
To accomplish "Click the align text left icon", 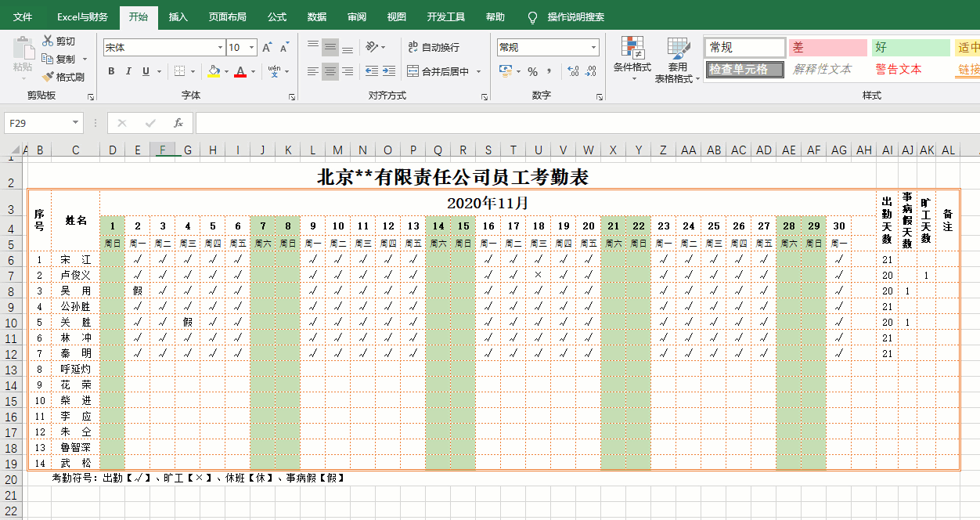I will 313,71.
